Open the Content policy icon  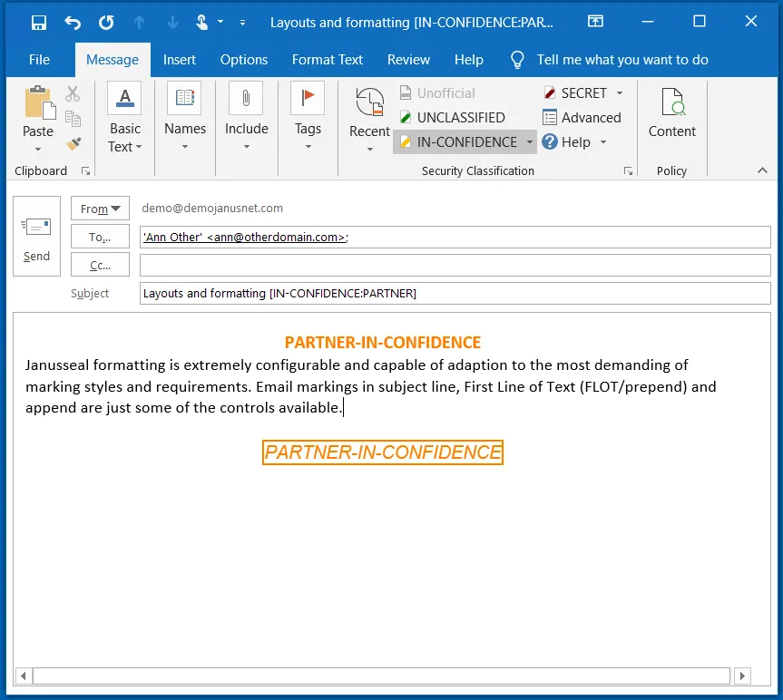coord(671,102)
